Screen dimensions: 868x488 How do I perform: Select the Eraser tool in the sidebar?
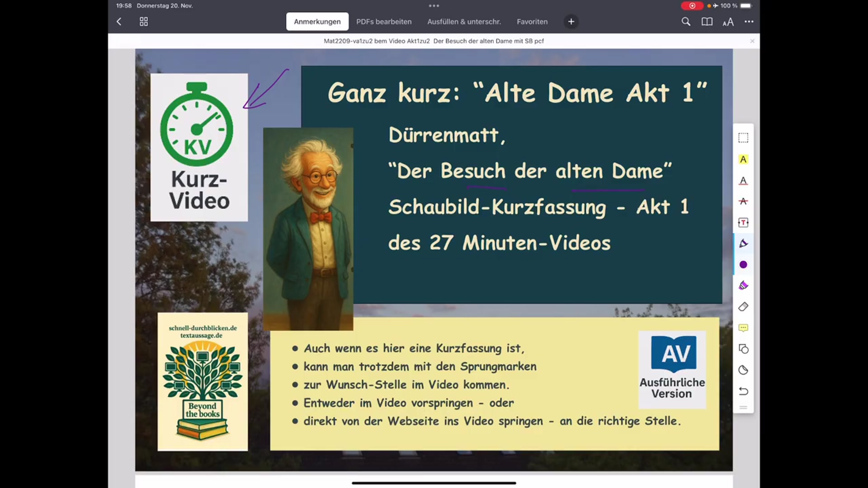point(743,307)
